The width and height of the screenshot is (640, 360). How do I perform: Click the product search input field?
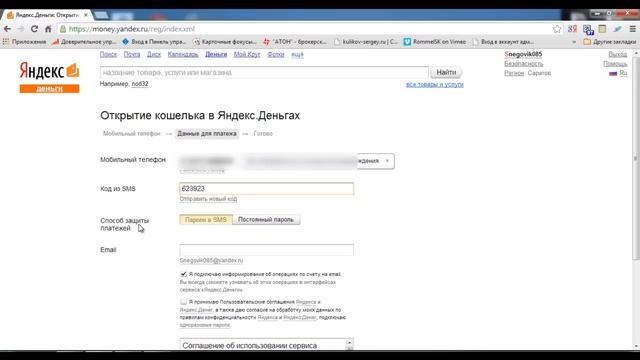[264, 73]
